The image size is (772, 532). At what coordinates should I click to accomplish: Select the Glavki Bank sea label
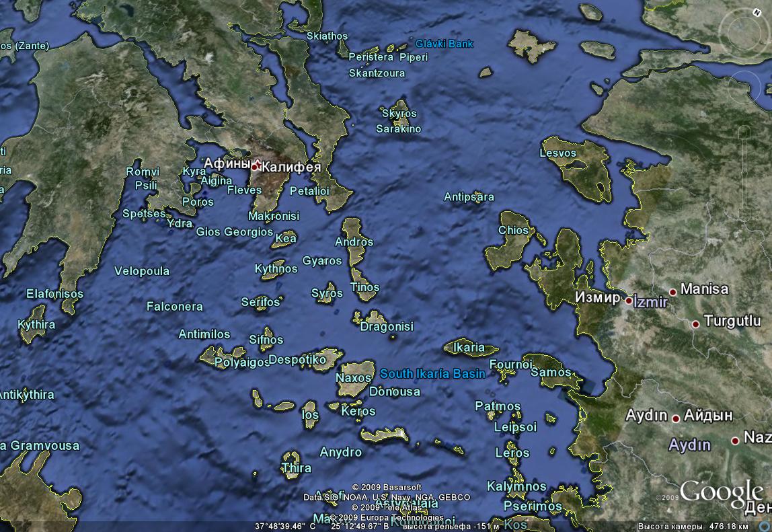tap(445, 44)
